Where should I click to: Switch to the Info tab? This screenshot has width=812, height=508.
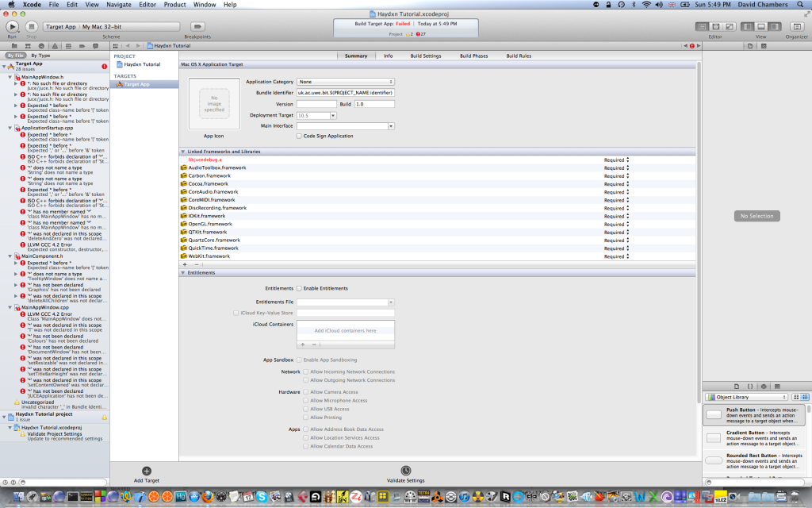point(388,56)
